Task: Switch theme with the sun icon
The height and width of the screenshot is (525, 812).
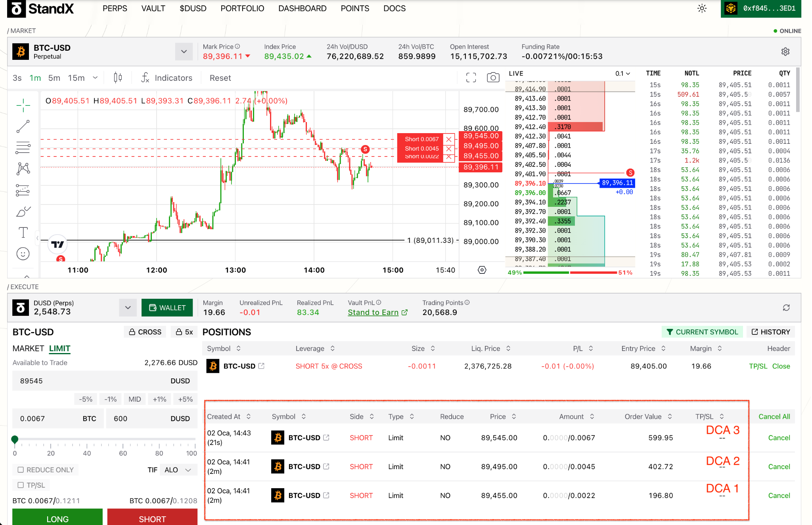Action: 702,8
